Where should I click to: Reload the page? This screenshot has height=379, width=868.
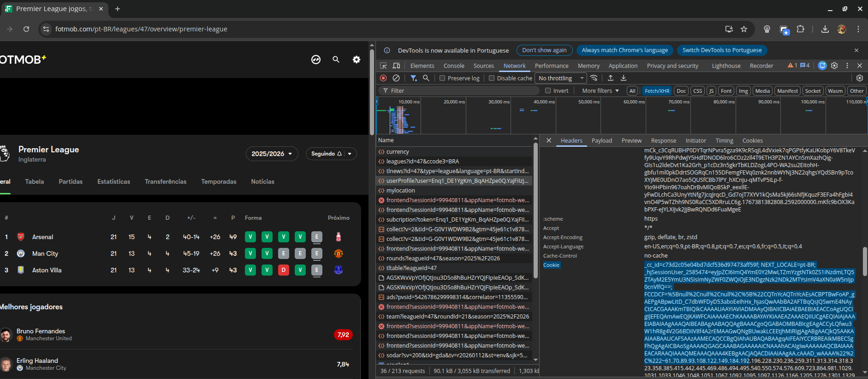[26, 29]
